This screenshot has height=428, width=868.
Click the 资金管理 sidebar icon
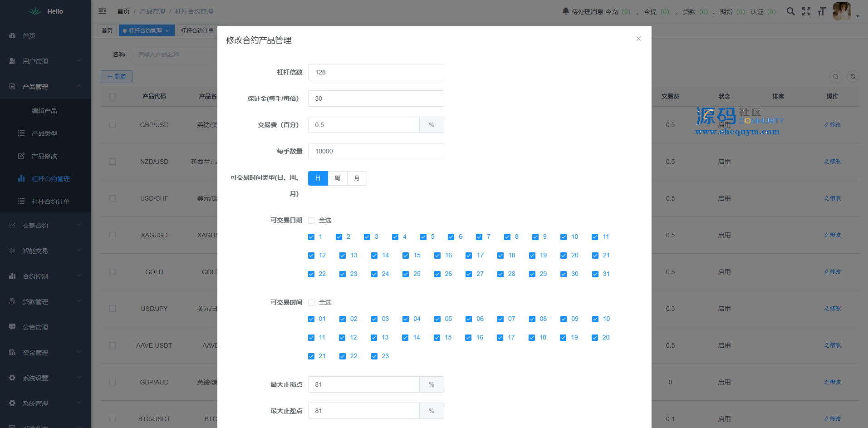(x=12, y=352)
